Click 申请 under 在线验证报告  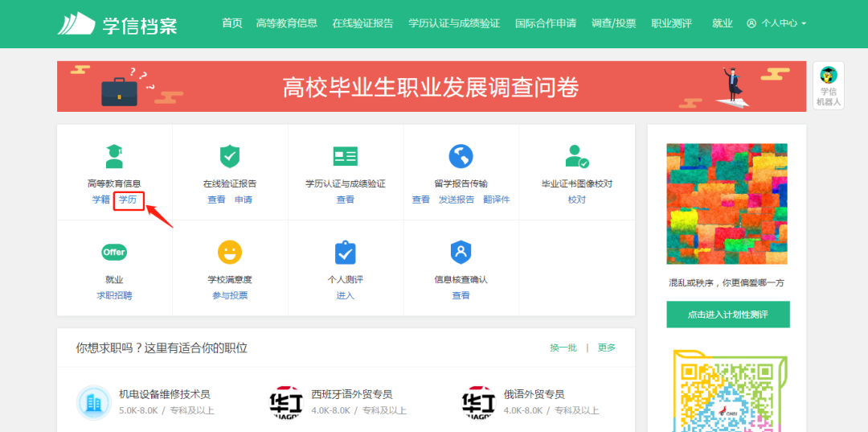243,200
